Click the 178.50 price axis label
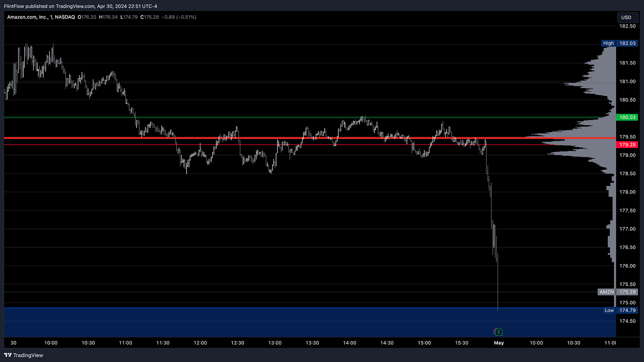644x362 pixels. (628, 173)
